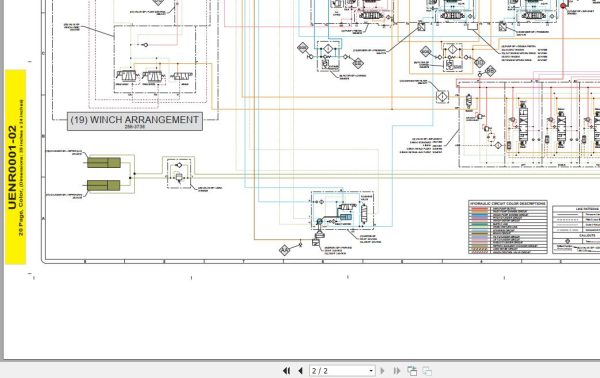
Task: Click the greyed-out next view icon
Action: (x=427, y=371)
